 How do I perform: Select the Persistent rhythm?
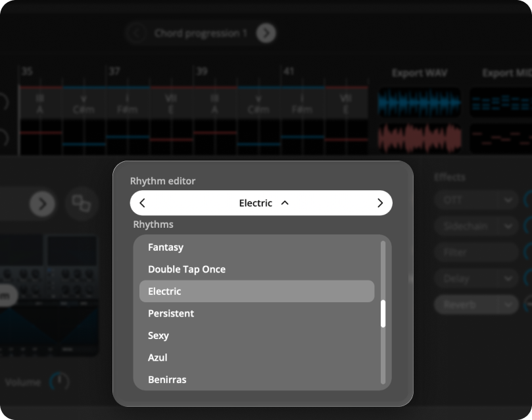click(x=257, y=313)
